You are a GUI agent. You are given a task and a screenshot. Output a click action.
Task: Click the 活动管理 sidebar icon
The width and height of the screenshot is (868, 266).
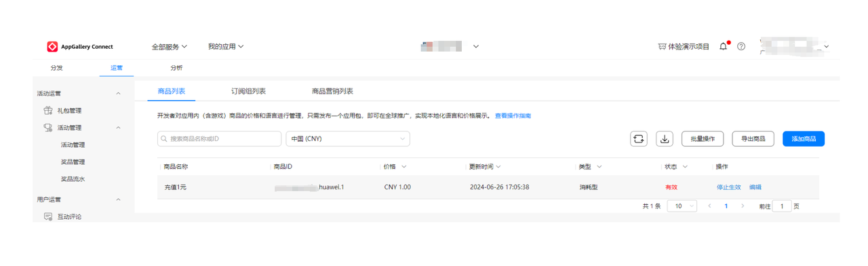[48, 128]
